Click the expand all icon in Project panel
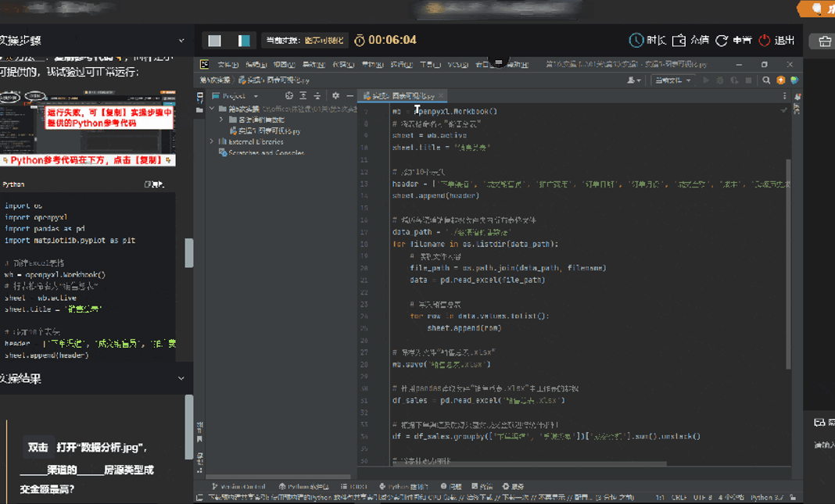This screenshot has height=504, width=835. click(303, 96)
